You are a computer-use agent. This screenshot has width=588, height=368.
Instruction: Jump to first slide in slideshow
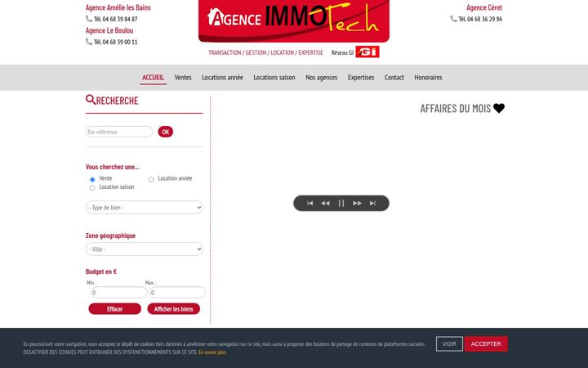[310, 203]
